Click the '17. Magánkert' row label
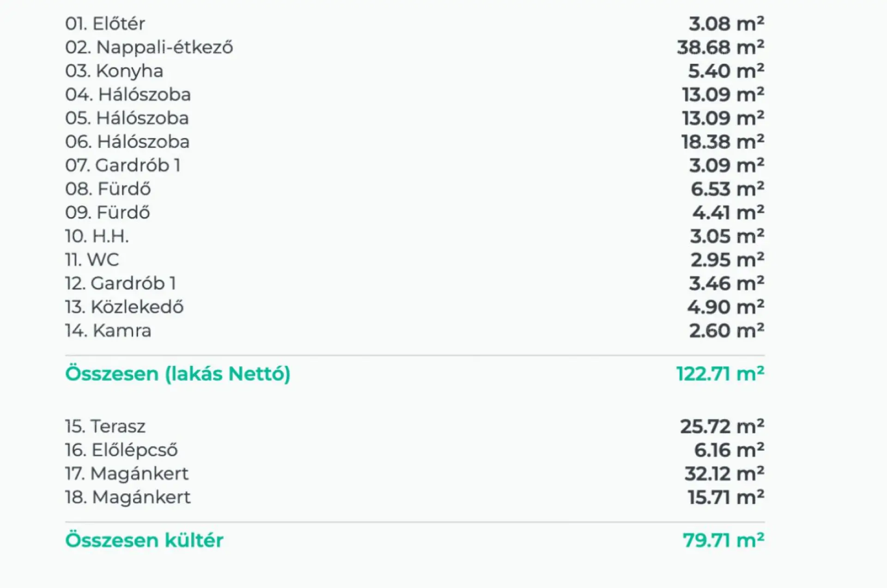This screenshot has width=887, height=588. click(x=127, y=473)
